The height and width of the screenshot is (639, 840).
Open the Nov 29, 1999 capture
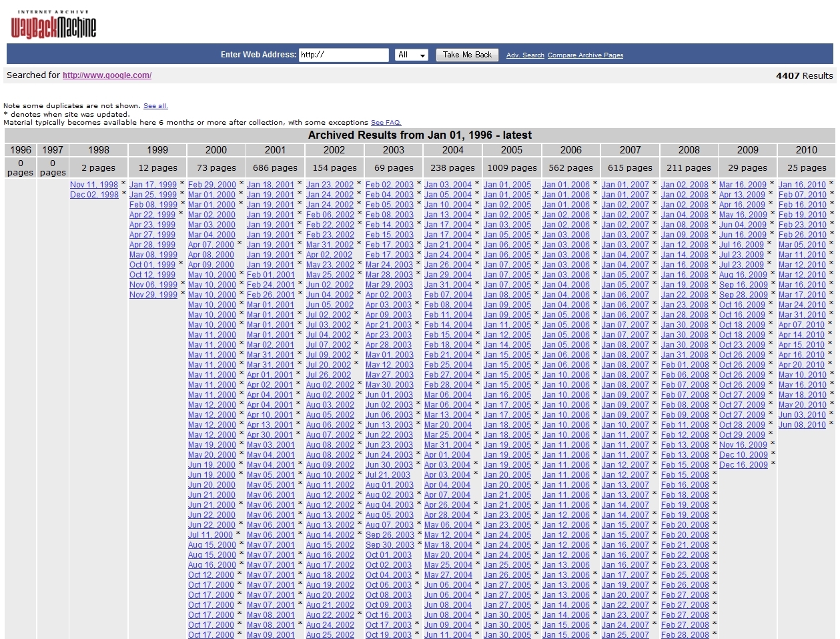coord(153,295)
